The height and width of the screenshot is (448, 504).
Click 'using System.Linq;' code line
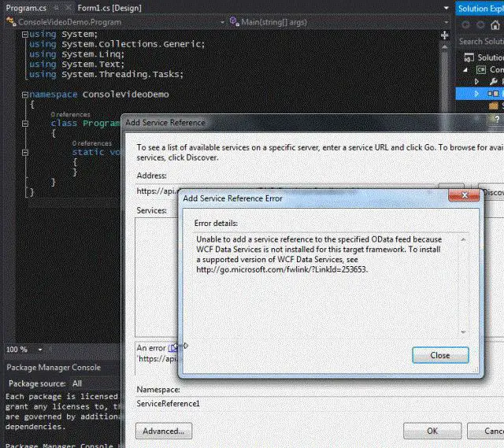coord(76,54)
